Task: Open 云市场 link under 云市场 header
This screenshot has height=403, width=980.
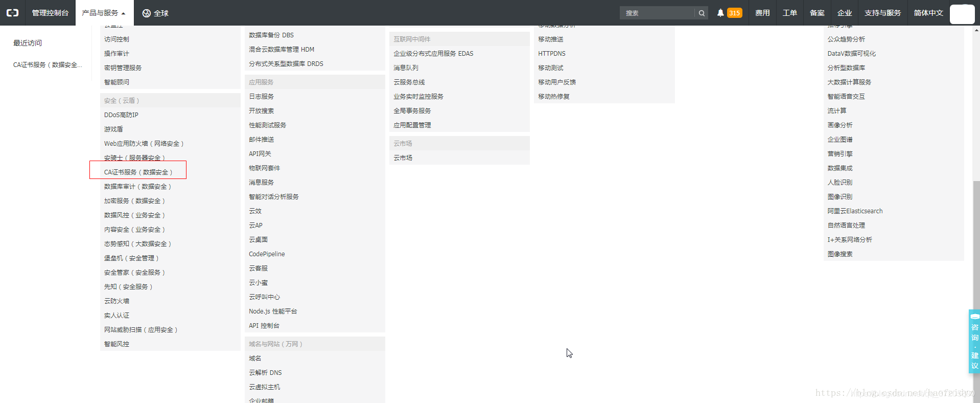Action: point(403,158)
